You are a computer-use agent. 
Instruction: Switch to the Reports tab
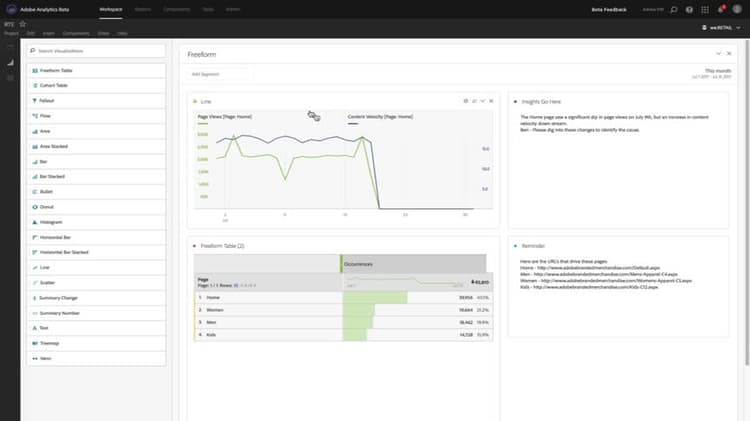coord(143,10)
